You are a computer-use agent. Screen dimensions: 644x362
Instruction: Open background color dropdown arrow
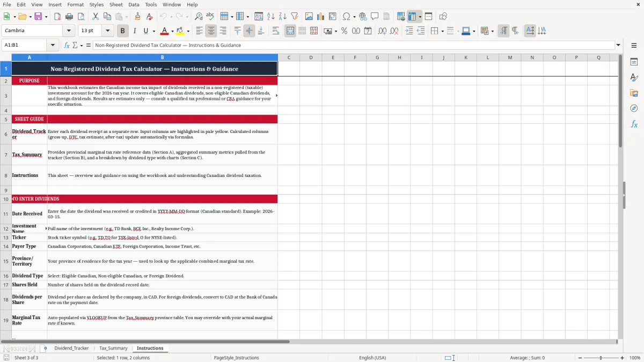coord(188,31)
